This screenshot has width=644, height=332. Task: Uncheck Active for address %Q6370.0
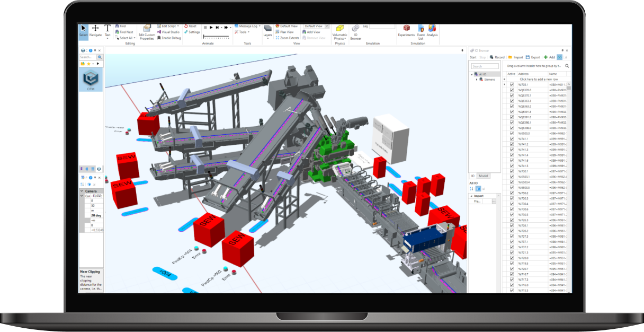tap(512, 90)
